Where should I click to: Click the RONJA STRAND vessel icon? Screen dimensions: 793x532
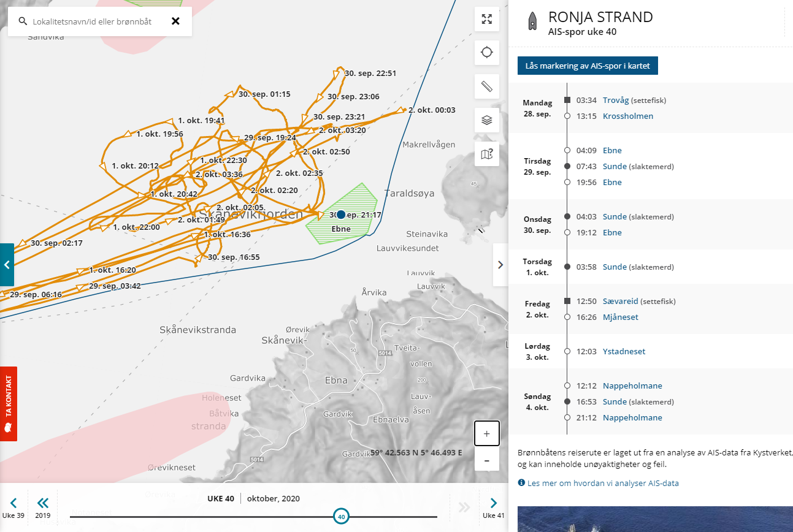coord(532,21)
